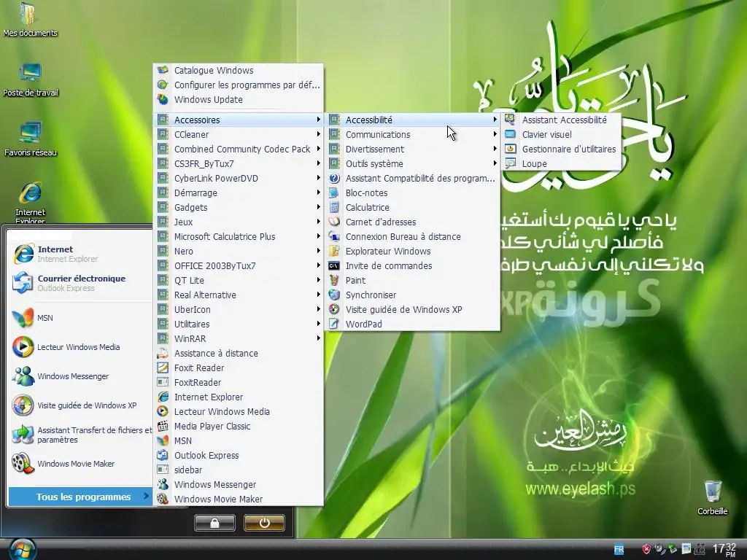Click the Windows Movie Maker film reel icon

23,463
